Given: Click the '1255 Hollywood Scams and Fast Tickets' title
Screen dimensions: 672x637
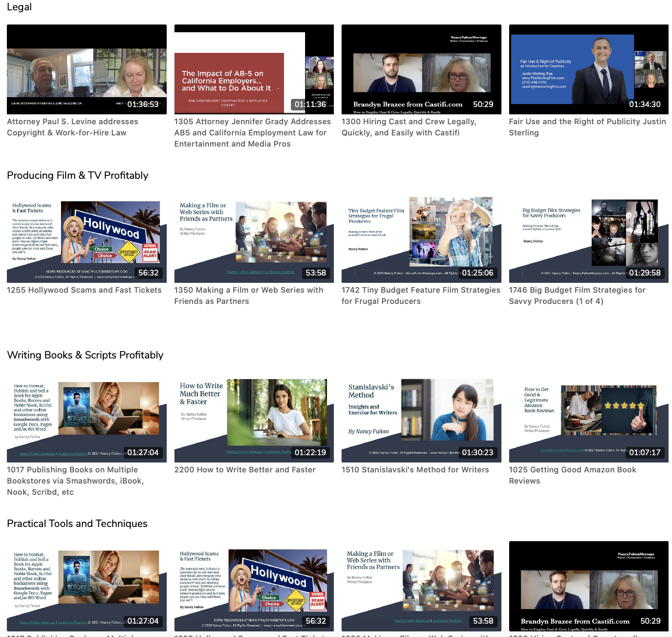Looking at the screenshot, I should pyautogui.click(x=84, y=290).
